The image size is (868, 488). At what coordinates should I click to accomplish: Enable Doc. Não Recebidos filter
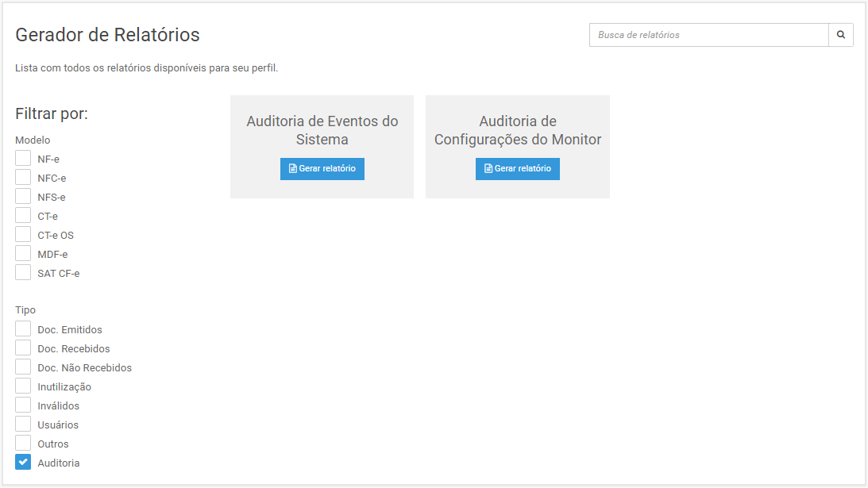(23, 367)
